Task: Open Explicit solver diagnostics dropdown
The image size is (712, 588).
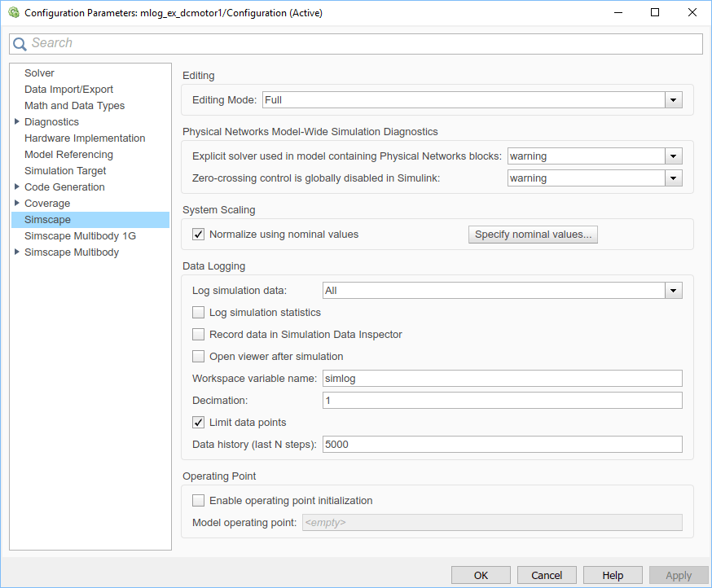Action: pos(673,156)
